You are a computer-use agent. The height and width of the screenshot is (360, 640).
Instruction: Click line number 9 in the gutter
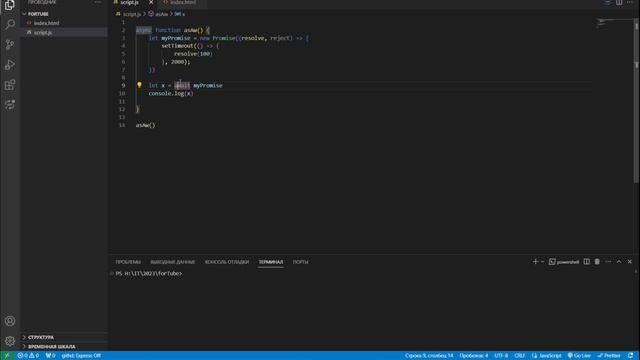click(x=123, y=85)
